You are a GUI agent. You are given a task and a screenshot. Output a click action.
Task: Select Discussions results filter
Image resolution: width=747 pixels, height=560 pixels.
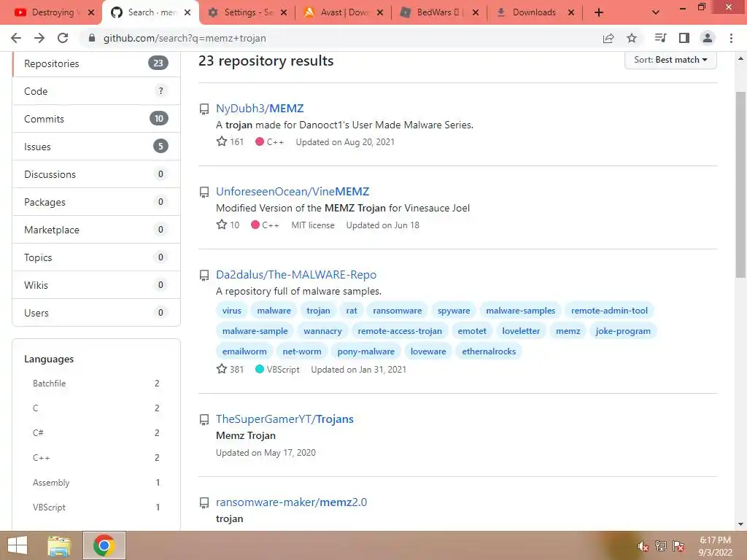pyautogui.click(x=96, y=174)
